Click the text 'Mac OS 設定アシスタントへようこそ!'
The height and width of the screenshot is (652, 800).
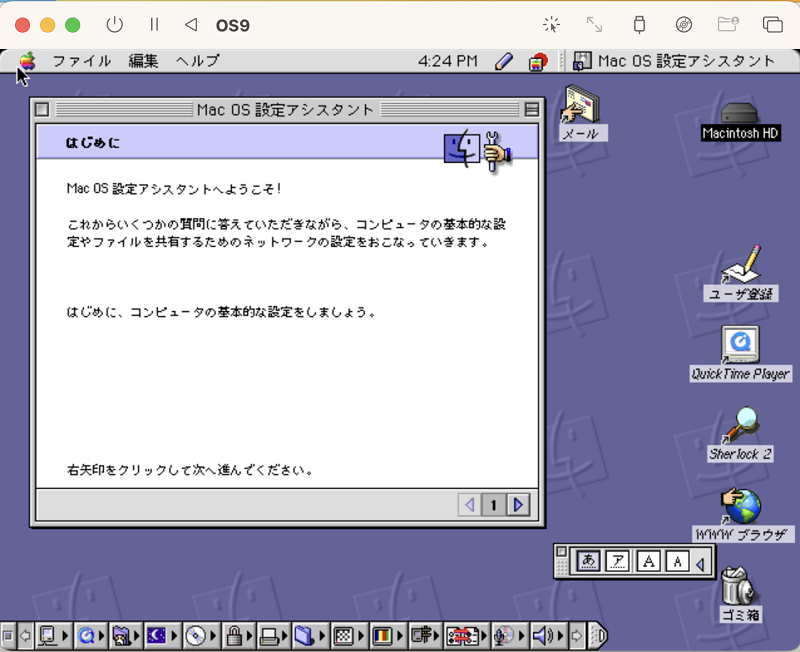[174, 189]
